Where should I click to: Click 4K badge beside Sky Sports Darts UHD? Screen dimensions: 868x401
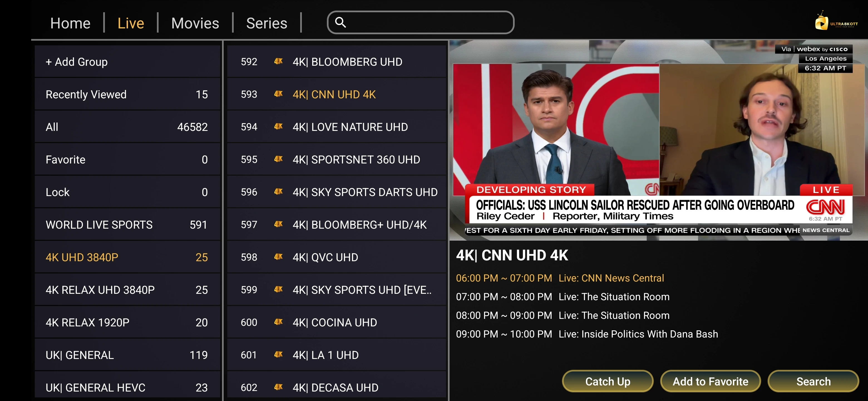[278, 192]
